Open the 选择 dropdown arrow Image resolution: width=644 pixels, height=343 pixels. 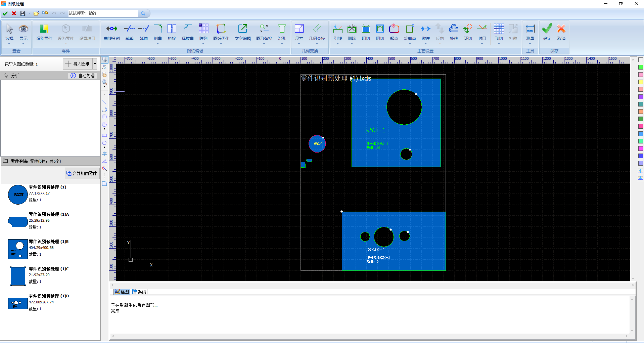(9, 44)
